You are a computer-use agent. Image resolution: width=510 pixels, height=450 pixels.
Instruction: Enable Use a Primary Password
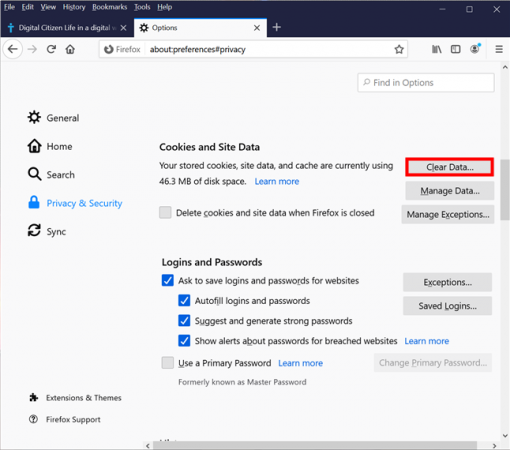(168, 363)
